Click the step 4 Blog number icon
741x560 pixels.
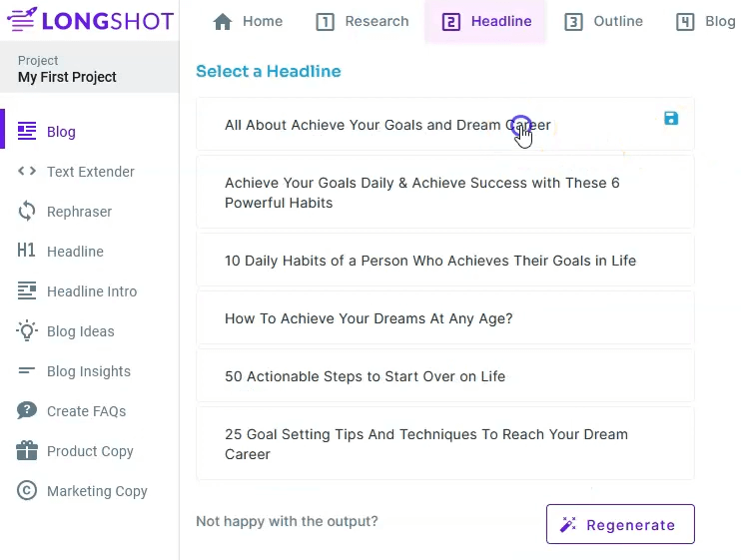[x=685, y=22]
